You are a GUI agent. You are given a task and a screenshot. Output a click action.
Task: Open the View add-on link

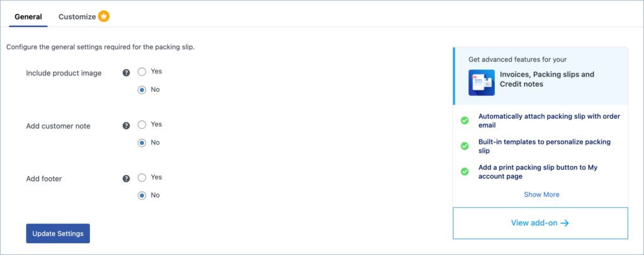point(540,223)
